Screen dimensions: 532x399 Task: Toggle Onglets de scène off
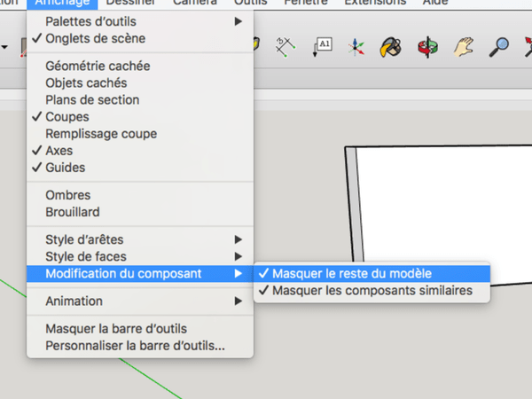pos(95,38)
